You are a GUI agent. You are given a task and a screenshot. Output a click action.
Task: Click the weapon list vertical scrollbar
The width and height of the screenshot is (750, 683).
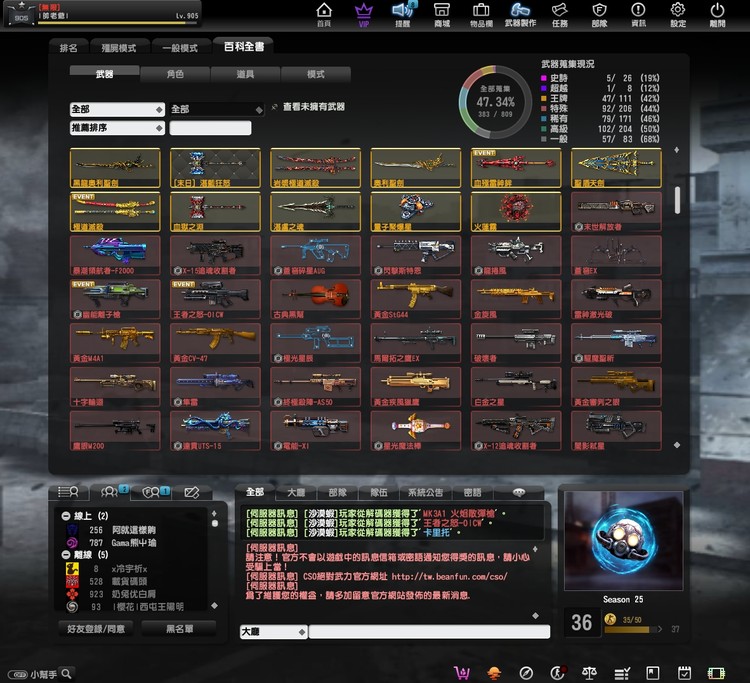[678, 200]
